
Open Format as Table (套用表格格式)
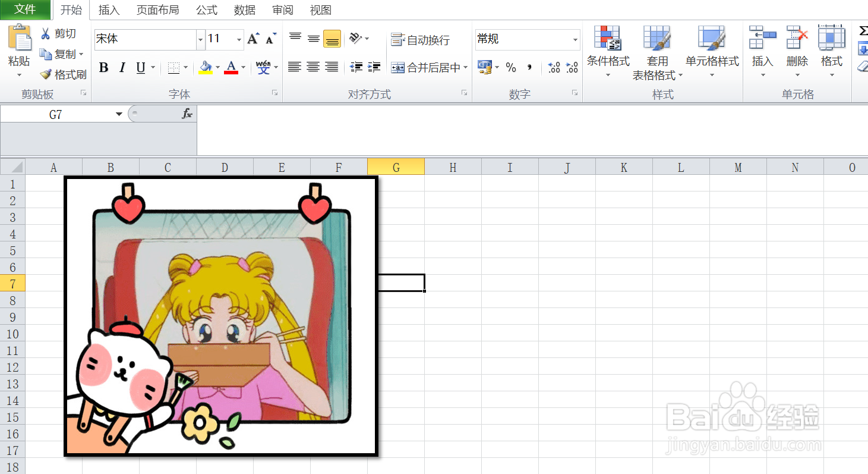(x=657, y=53)
